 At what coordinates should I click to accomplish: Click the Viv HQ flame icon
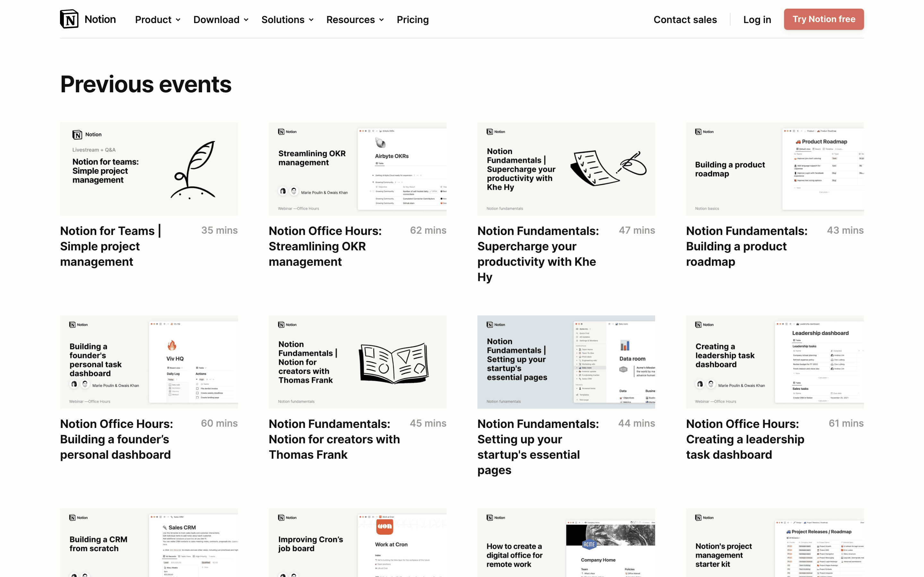tap(172, 345)
